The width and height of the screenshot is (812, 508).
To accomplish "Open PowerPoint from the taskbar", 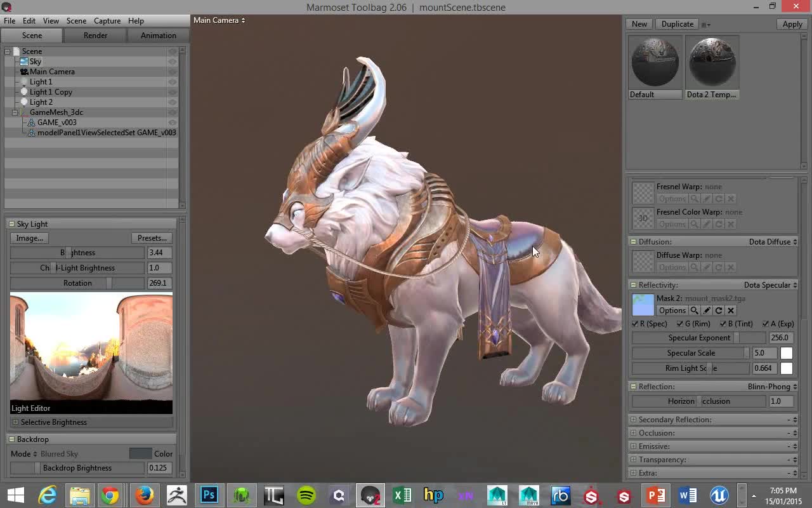I will click(x=656, y=495).
